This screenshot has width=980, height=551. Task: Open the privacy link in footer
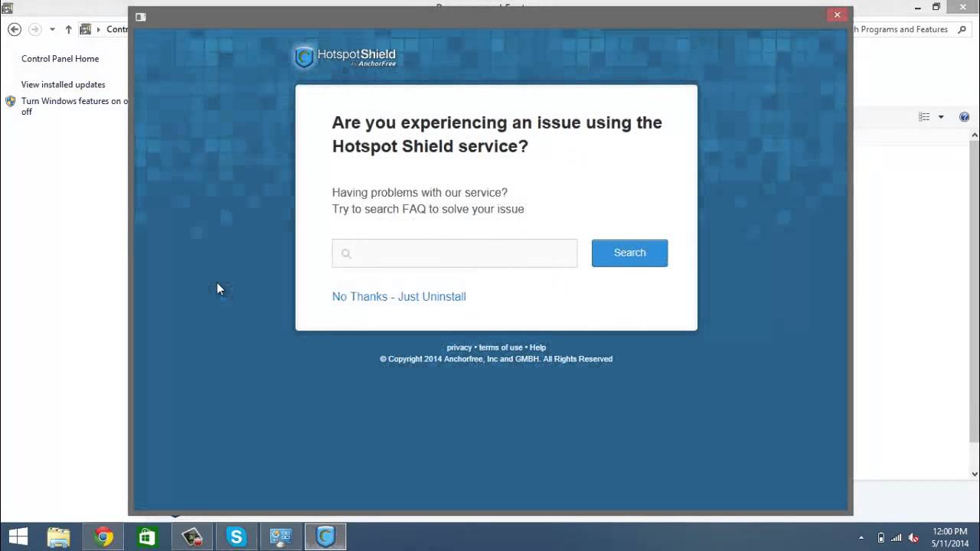[x=459, y=347]
